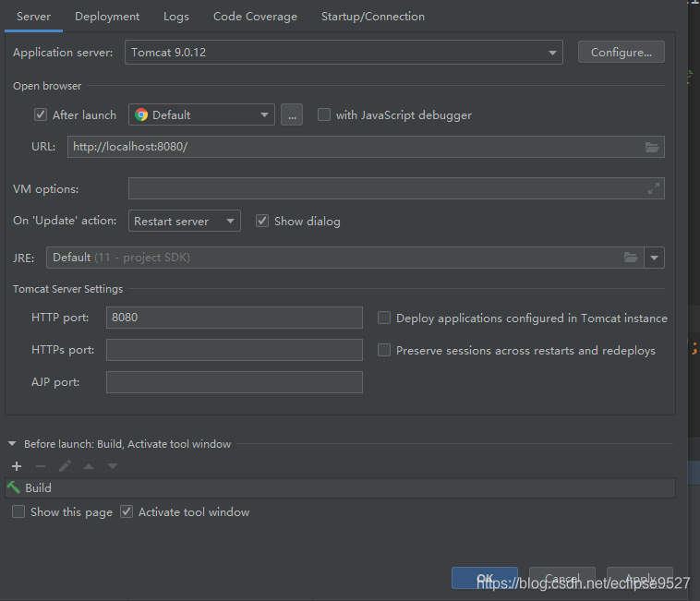This screenshot has width=700, height=601.
Task: Switch to the Logs tab
Action: (x=176, y=17)
